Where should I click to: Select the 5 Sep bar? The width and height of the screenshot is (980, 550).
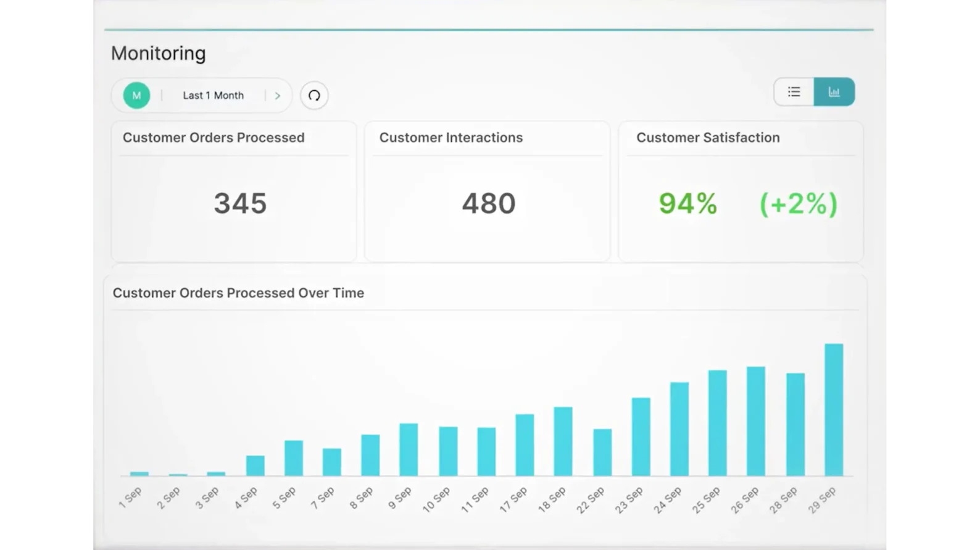point(294,458)
